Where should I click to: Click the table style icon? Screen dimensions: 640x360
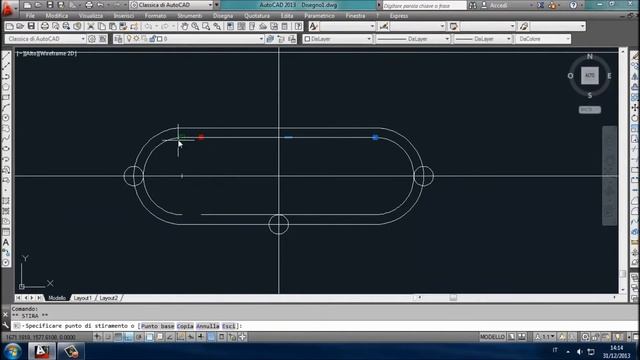click(453, 27)
